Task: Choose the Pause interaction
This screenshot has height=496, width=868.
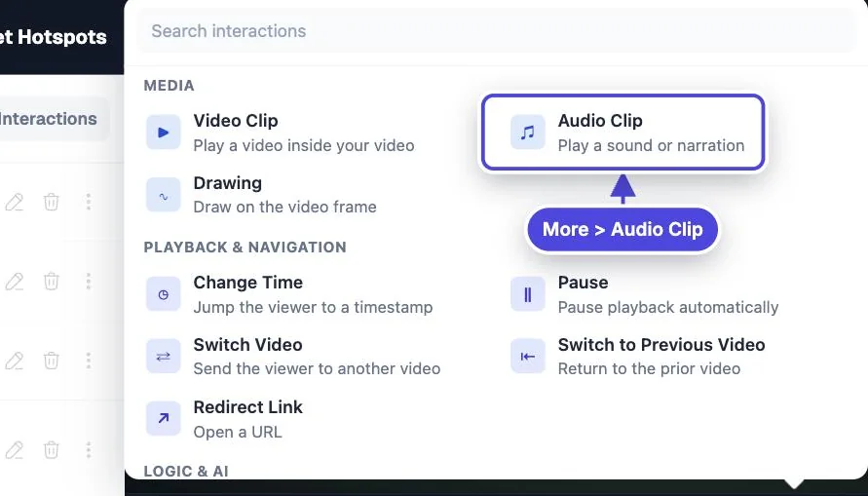Action: point(645,294)
